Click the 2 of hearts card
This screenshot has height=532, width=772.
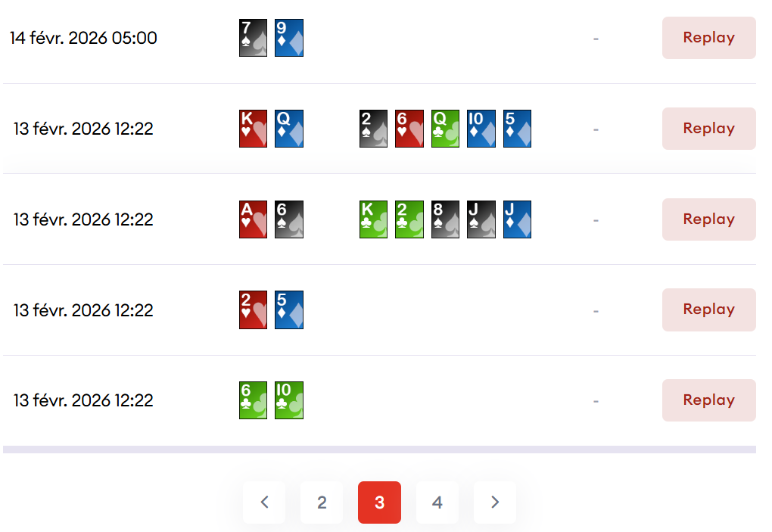(x=253, y=310)
